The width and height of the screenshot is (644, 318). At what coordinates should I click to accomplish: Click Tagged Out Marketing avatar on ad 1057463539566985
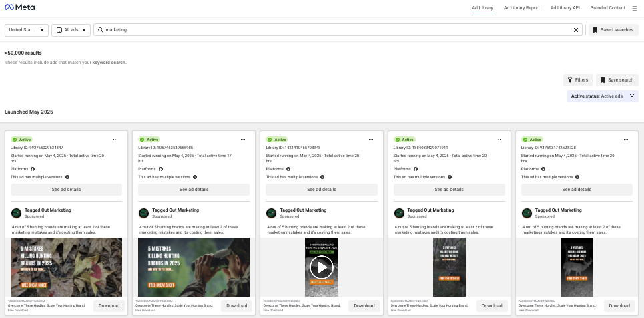143,213
